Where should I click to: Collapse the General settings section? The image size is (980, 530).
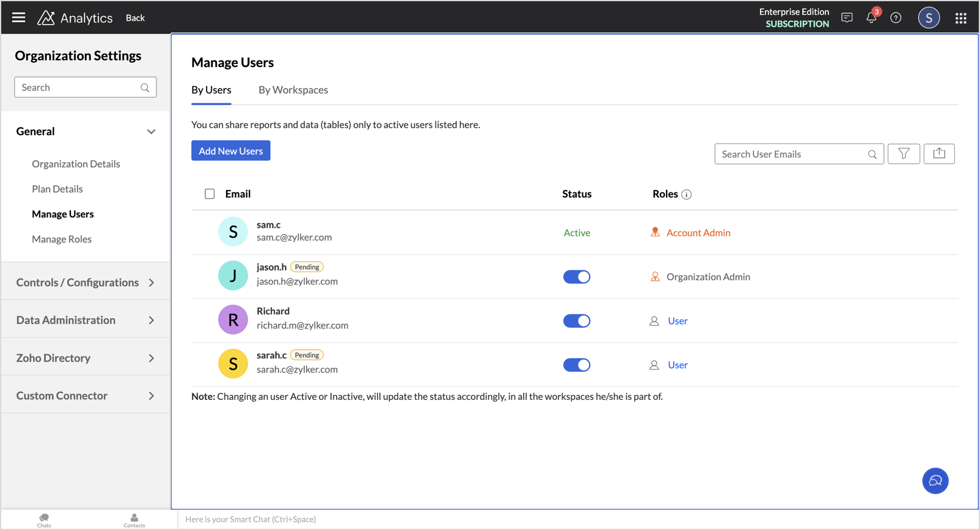point(151,132)
